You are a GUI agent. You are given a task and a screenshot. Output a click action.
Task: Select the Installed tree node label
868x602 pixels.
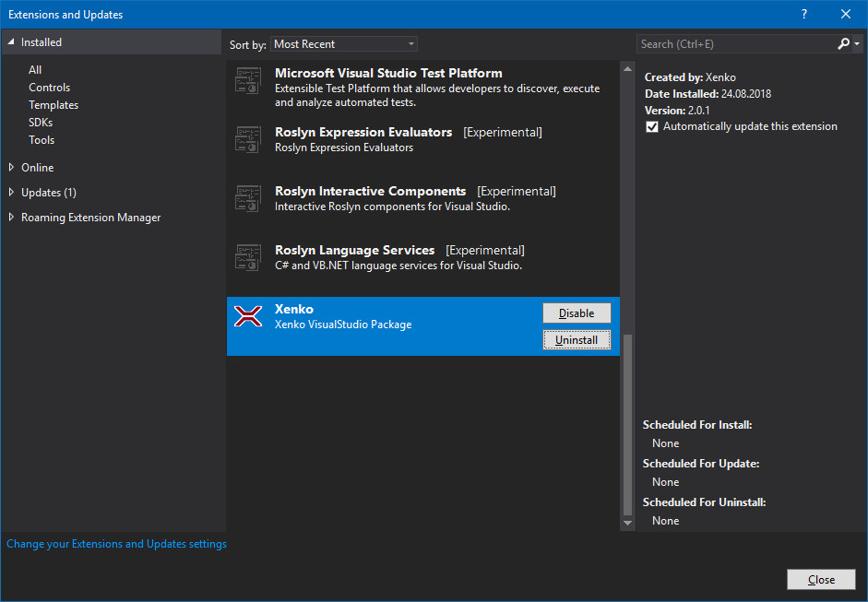(x=41, y=42)
